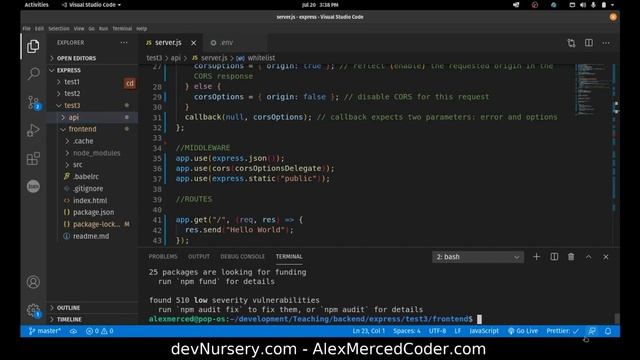Open the Explorer view in activity bar
Screen dimensions: 640x360
(x=33, y=47)
